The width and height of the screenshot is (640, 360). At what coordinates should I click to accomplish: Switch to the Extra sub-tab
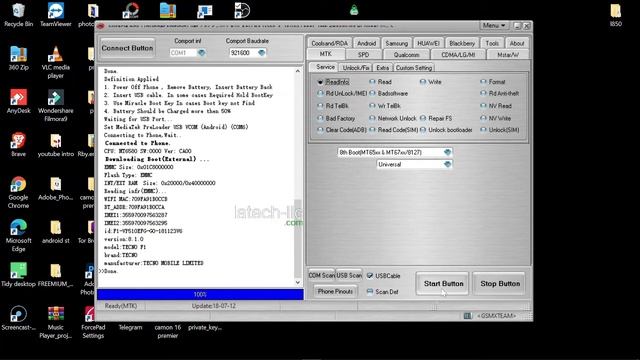click(x=382, y=67)
